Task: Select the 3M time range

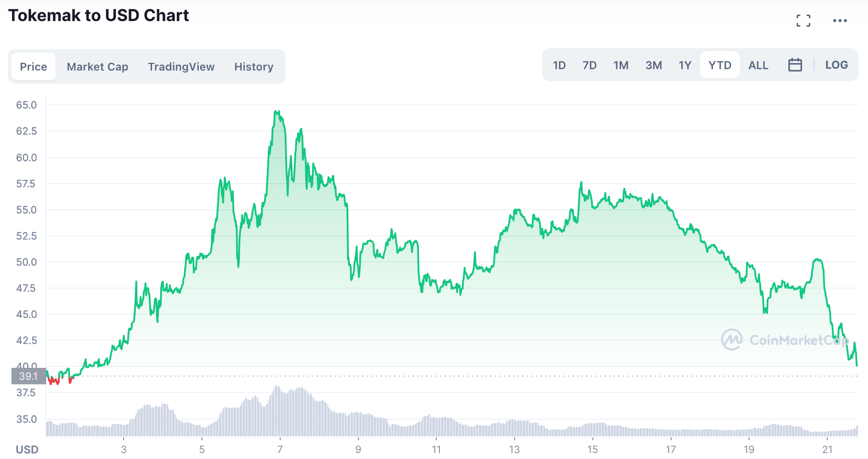Action: point(653,65)
